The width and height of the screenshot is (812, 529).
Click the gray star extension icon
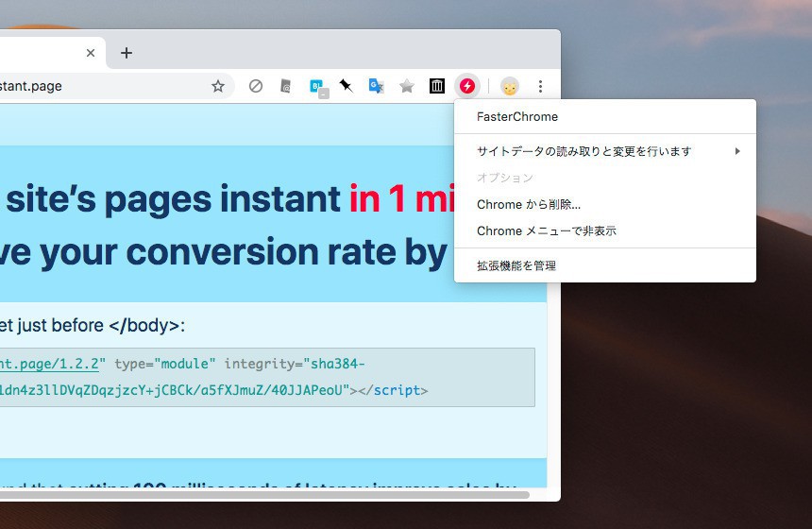pyautogui.click(x=407, y=86)
